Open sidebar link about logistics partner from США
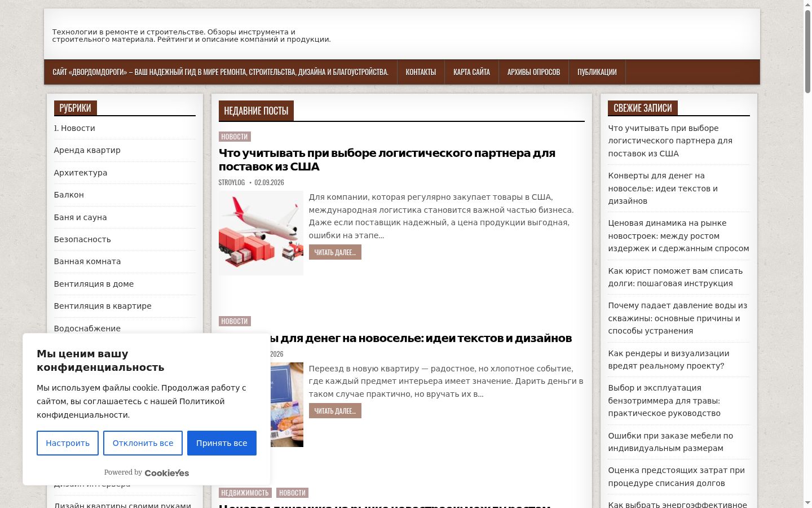812x508 pixels. tap(670, 141)
